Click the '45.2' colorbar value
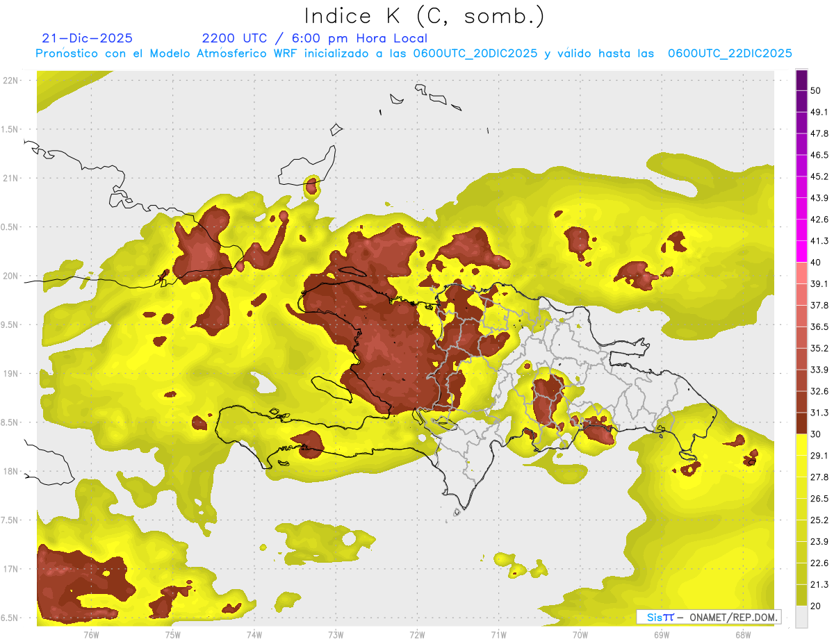The width and height of the screenshot is (834, 644). (x=819, y=176)
